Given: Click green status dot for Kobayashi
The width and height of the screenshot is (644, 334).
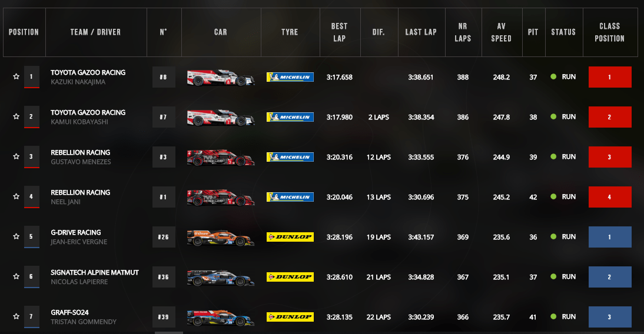Looking at the screenshot, I should tap(553, 116).
